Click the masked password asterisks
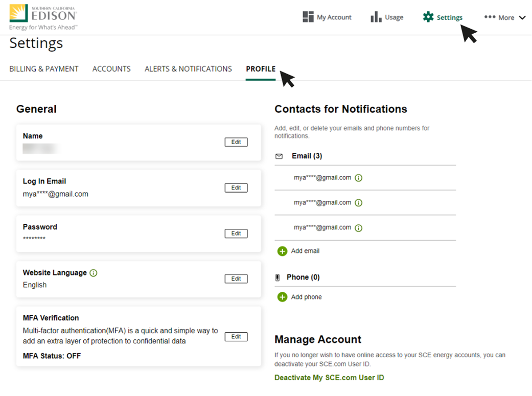The height and width of the screenshot is (396, 532). pos(34,238)
